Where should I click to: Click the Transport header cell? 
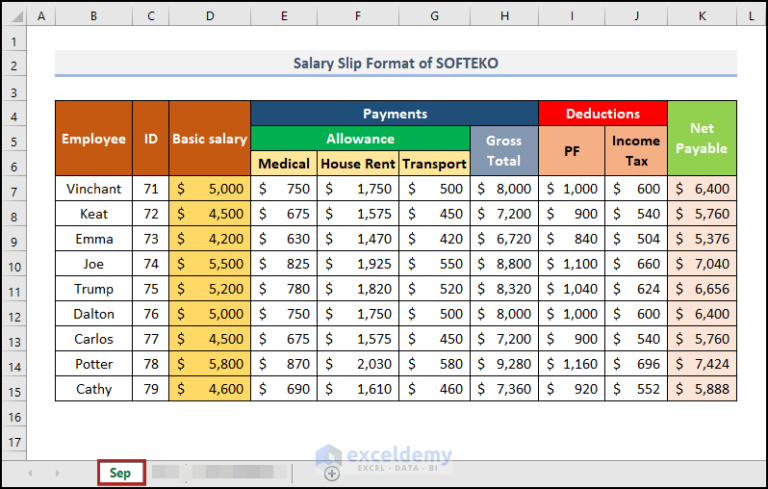click(434, 164)
